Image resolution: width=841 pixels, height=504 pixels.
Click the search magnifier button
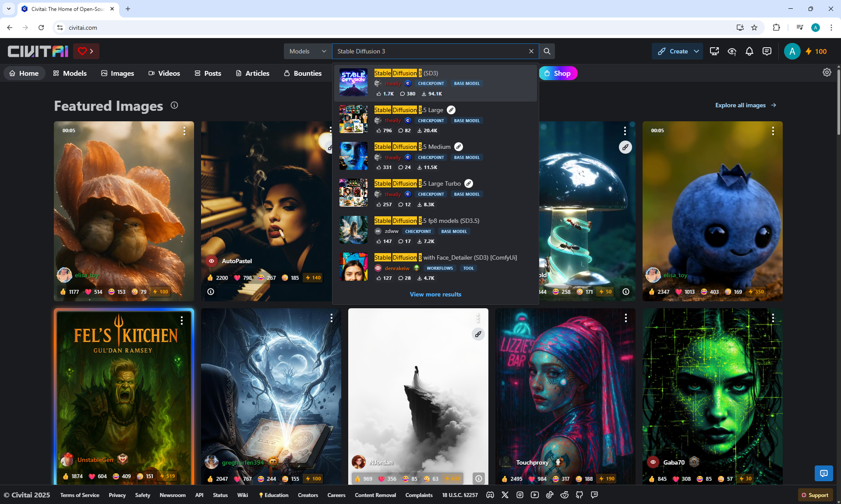click(x=547, y=51)
